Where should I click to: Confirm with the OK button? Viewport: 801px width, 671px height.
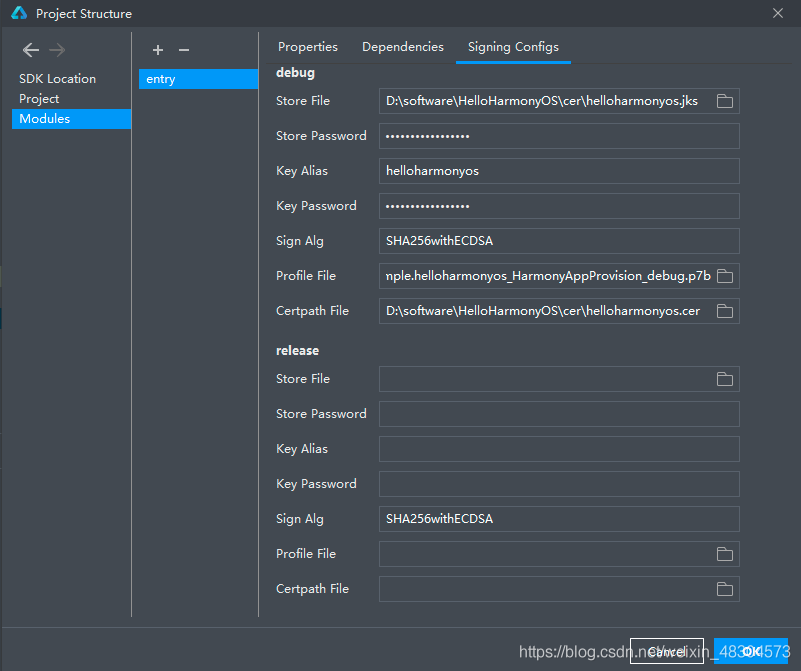coord(750,651)
